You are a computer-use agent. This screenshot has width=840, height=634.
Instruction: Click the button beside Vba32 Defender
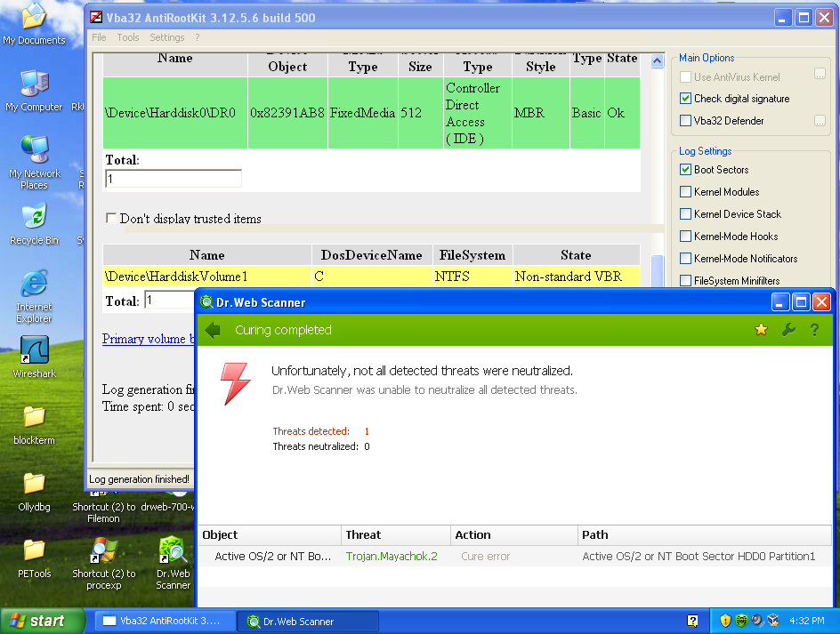(x=820, y=120)
